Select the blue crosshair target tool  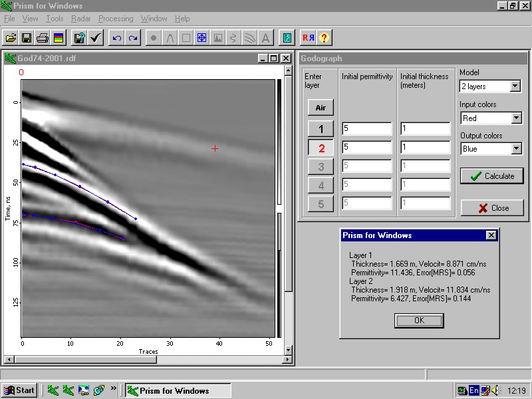pyautogui.click(x=202, y=38)
